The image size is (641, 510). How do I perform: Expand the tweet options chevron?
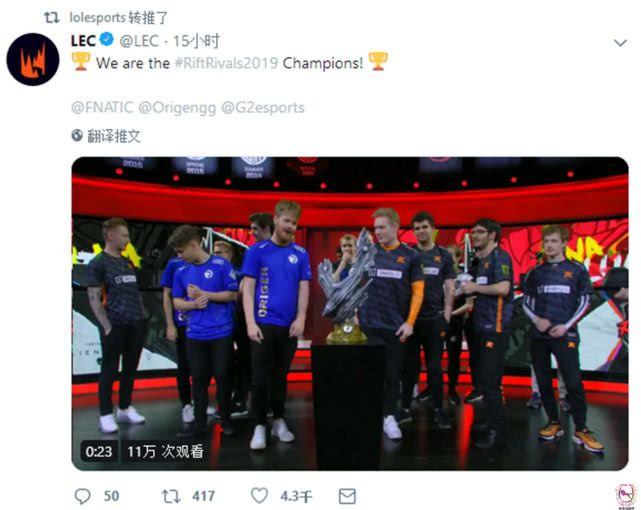(621, 42)
